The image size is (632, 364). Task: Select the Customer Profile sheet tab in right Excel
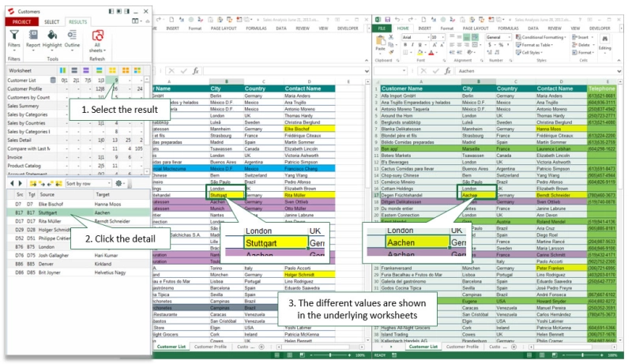coord(463,346)
